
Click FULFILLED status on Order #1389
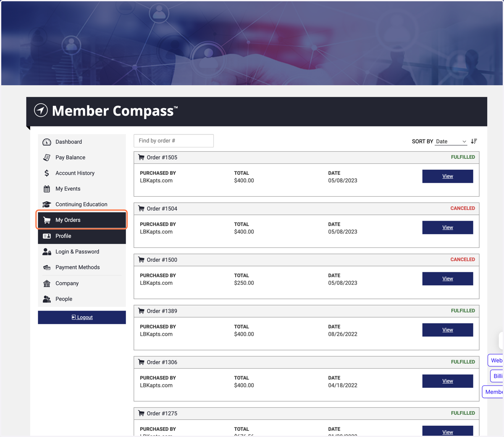pos(463,311)
